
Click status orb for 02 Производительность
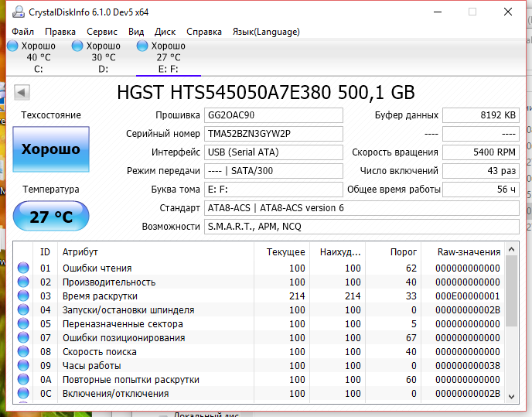pos(23,282)
